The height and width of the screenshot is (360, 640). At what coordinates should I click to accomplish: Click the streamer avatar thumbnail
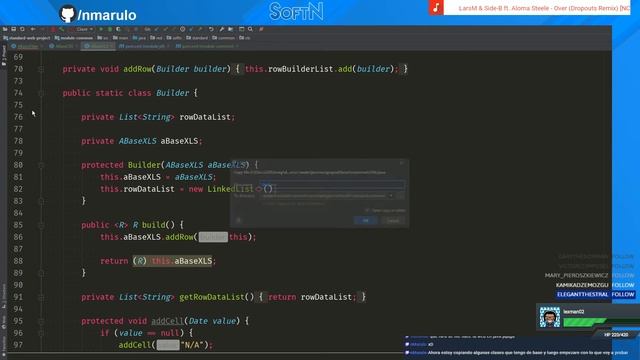tap(549, 317)
